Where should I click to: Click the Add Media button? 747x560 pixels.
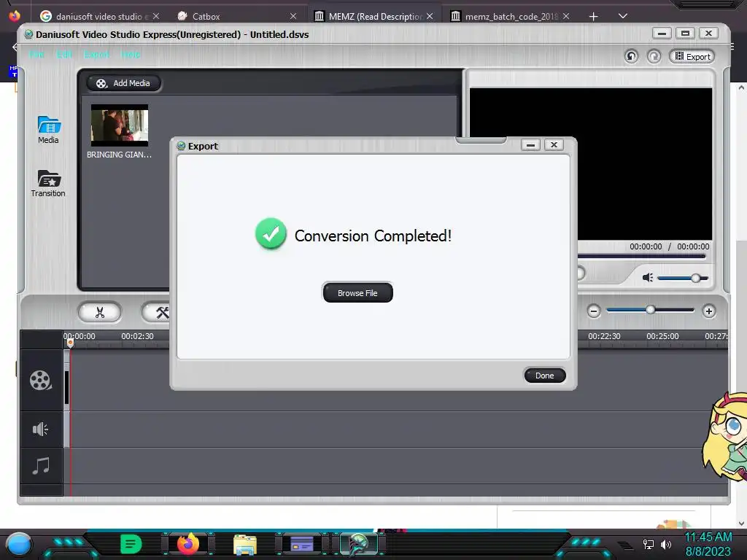pos(123,83)
